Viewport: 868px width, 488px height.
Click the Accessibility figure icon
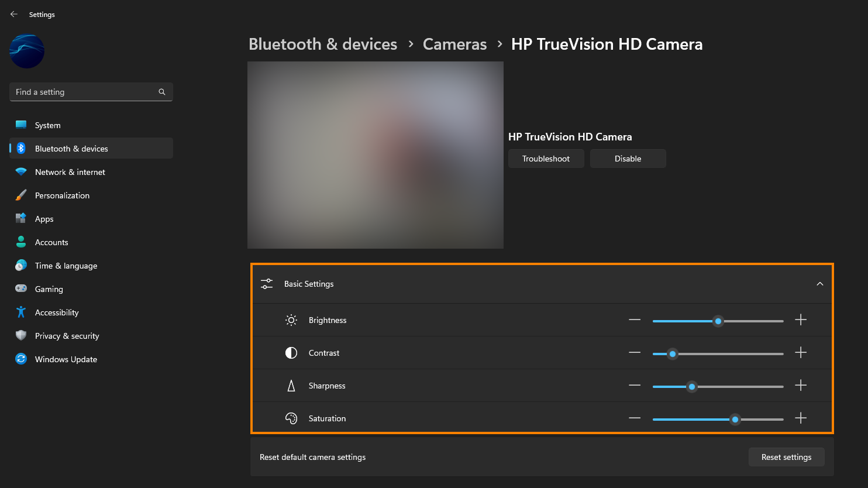coord(21,312)
